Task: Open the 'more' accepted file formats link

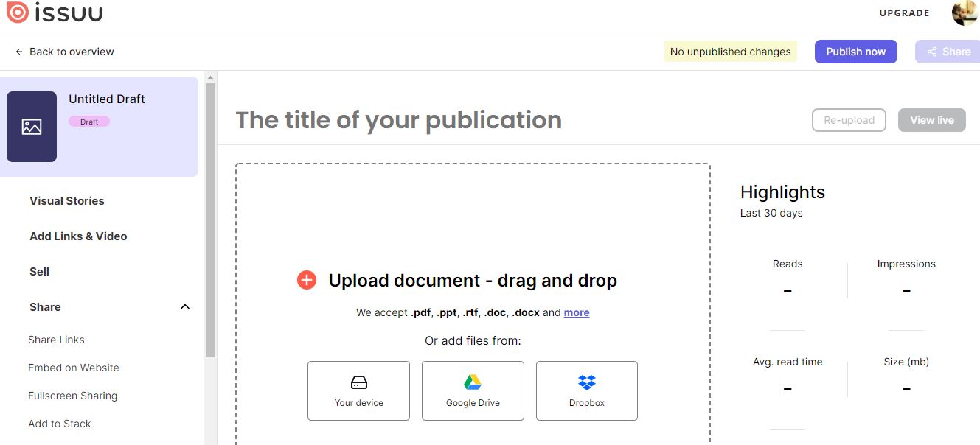Action: (576, 312)
